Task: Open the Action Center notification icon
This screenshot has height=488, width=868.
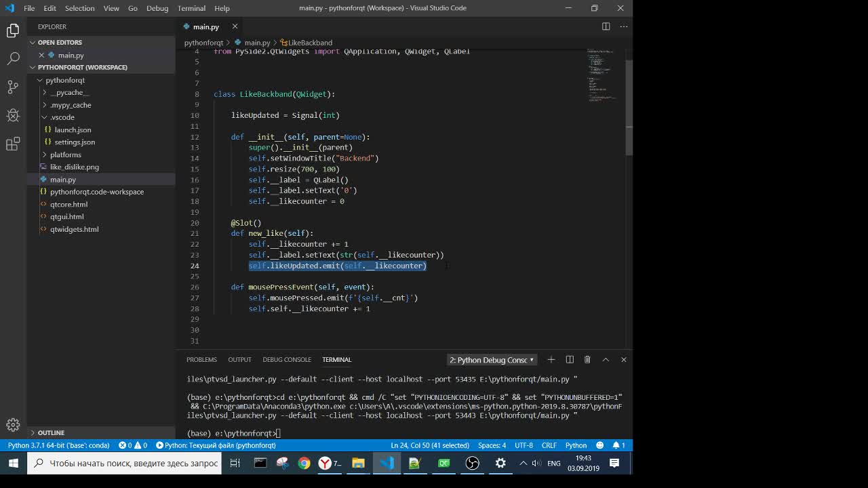Action: coord(614,463)
